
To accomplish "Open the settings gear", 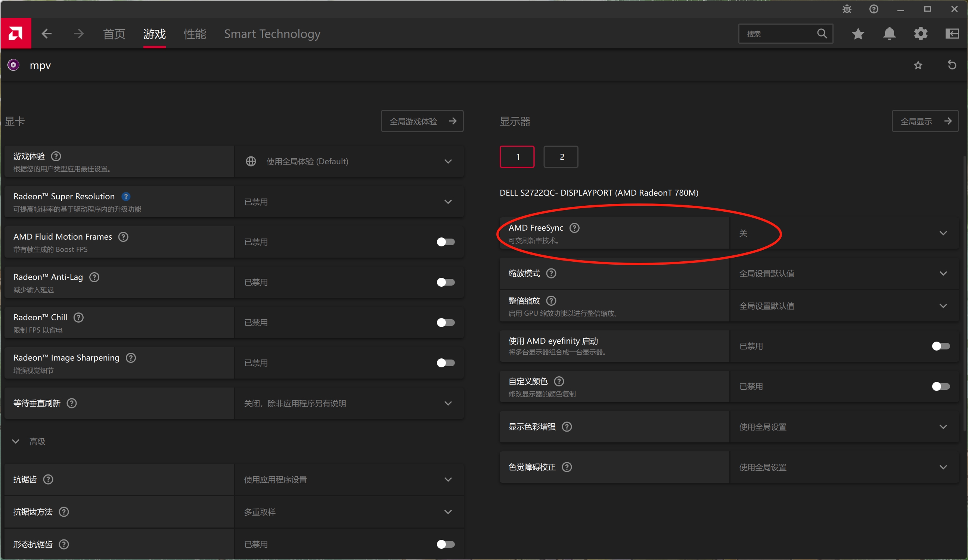I will [x=921, y=34].
